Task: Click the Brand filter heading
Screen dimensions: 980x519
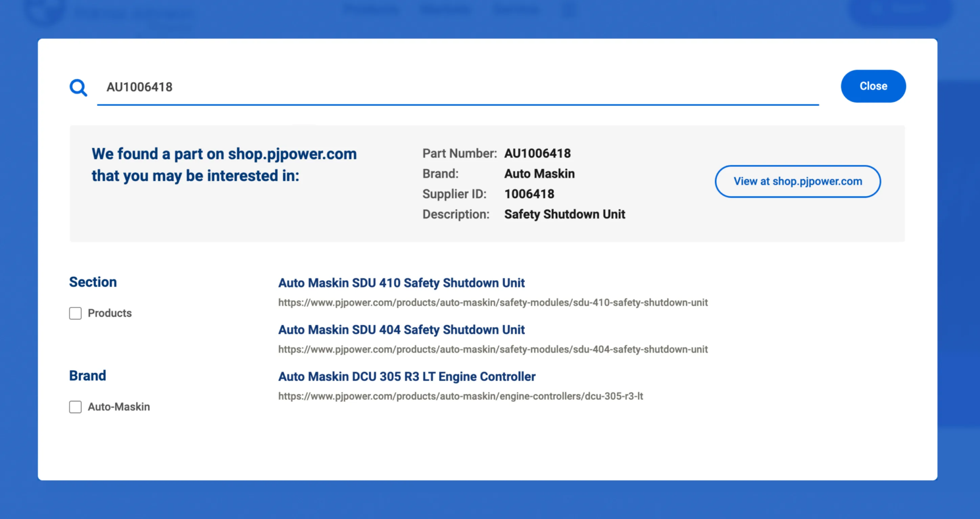Action: (88, 376)
